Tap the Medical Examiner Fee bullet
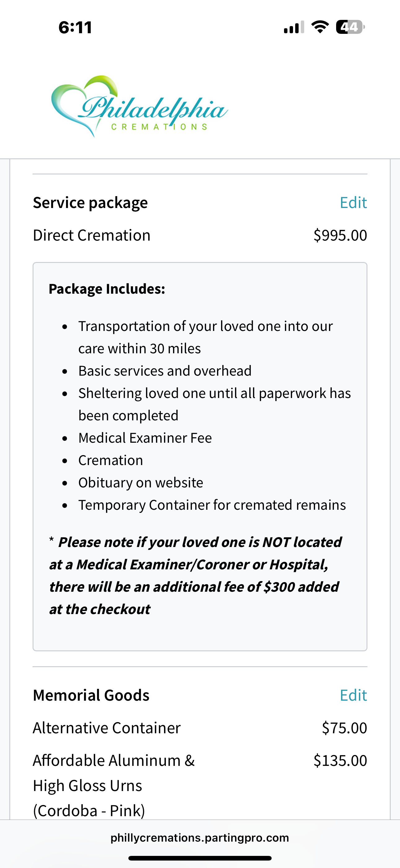 click(x=145, y=438)
